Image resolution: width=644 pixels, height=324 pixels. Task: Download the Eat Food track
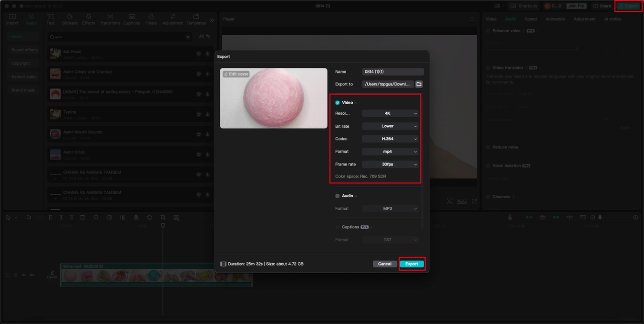point(207,54)
